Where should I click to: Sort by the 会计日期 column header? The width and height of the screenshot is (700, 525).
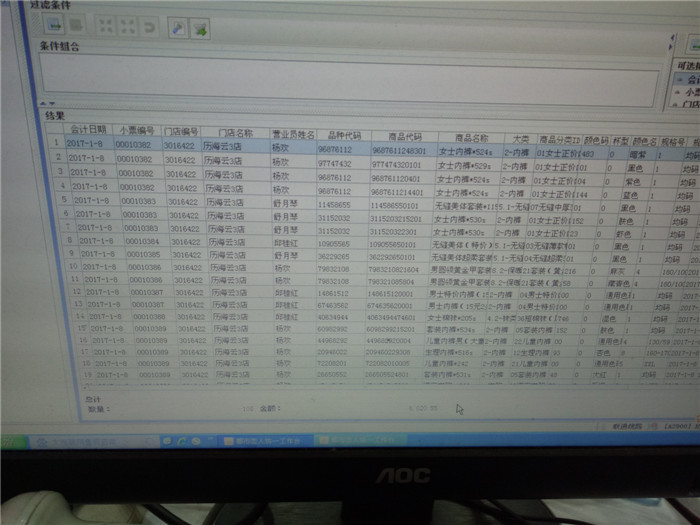click(87, 130)
